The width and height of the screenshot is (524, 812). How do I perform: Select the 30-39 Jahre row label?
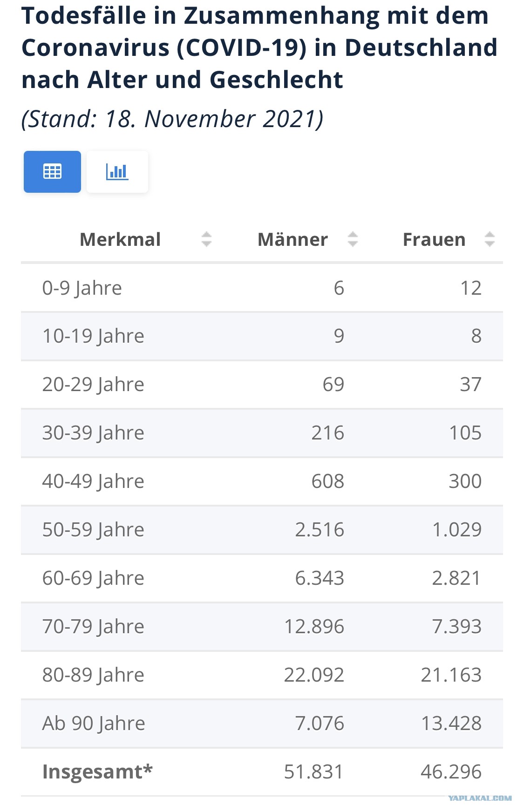point(93,433)
